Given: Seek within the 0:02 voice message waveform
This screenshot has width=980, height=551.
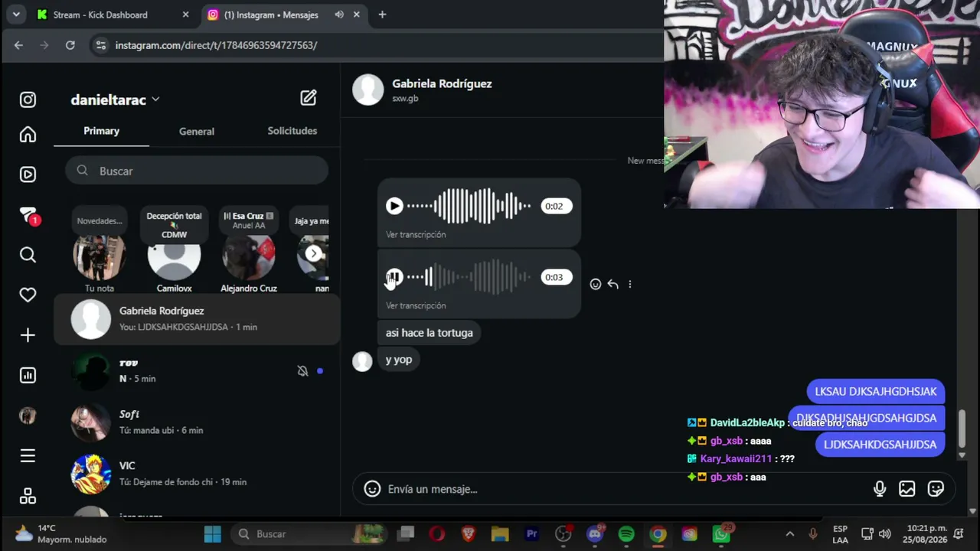Looking at the screenshot, I should click(469, 206).
